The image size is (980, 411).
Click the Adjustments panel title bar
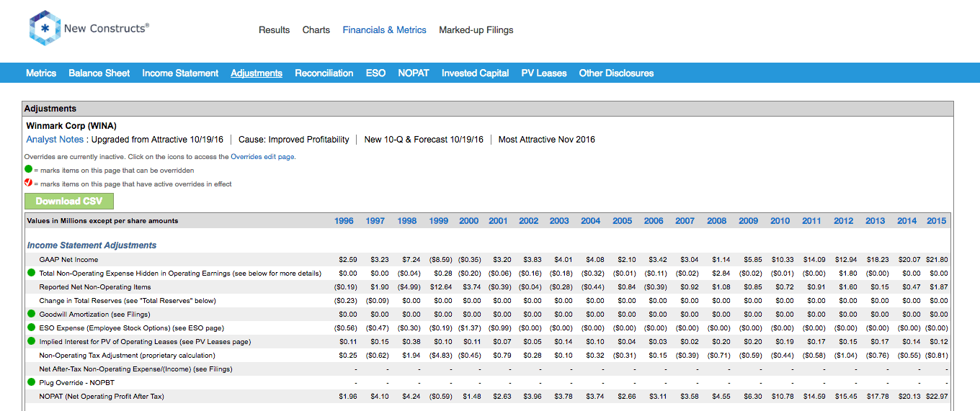487,109
